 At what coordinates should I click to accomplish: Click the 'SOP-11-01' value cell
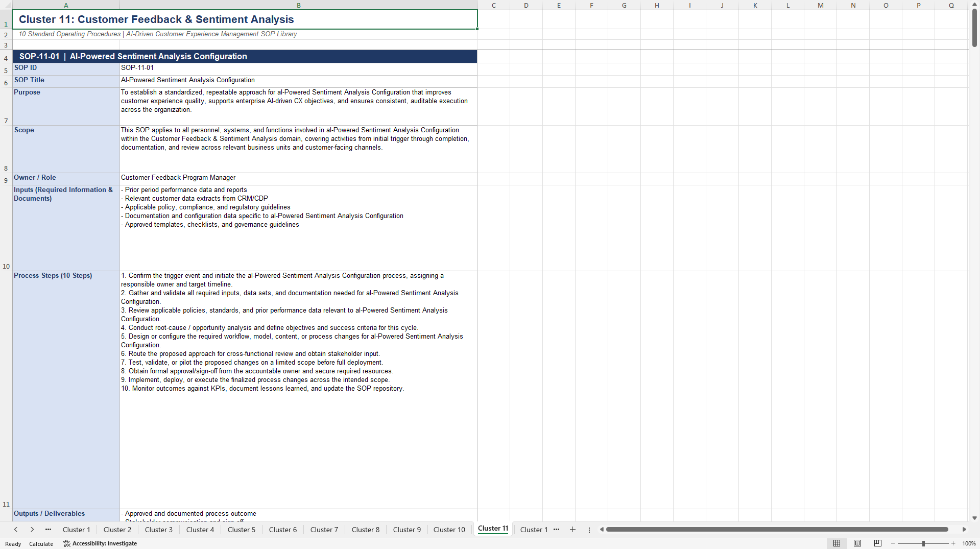(299, 69)
